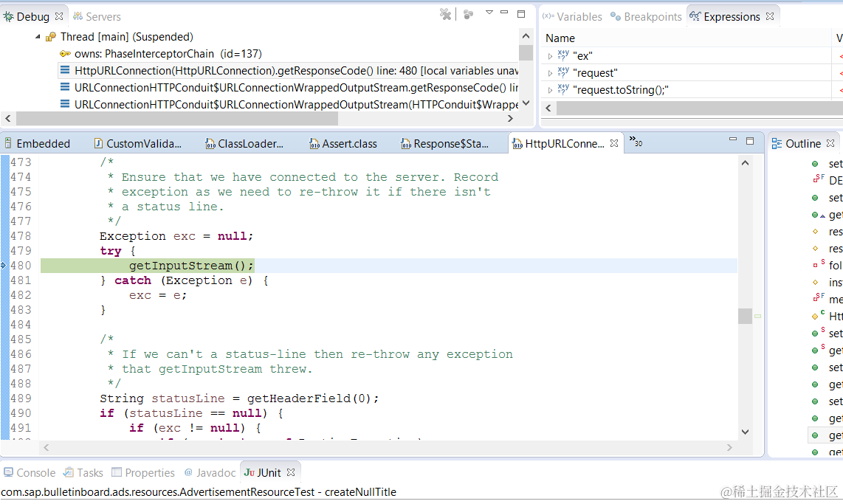Click Expressions horizontal scroll left arrow
The width and height of the screenshot is (843, 504).
pyautogui.click(x=548, y=108)
